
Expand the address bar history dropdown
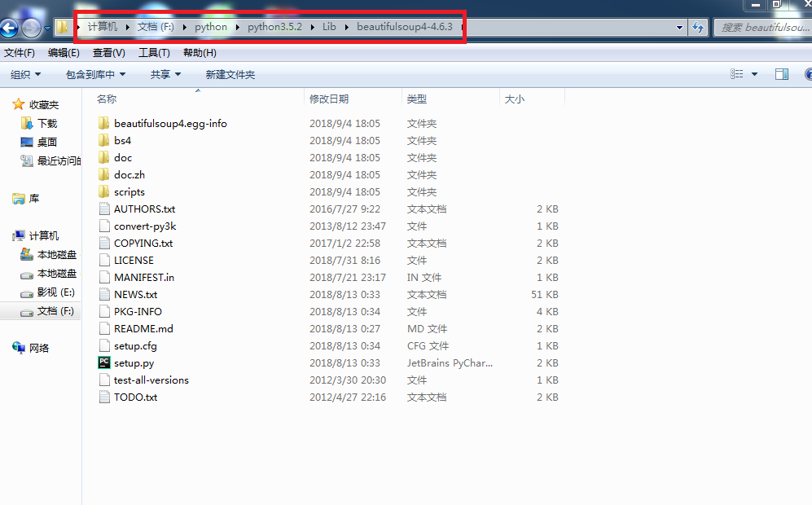tap(679, 28)
